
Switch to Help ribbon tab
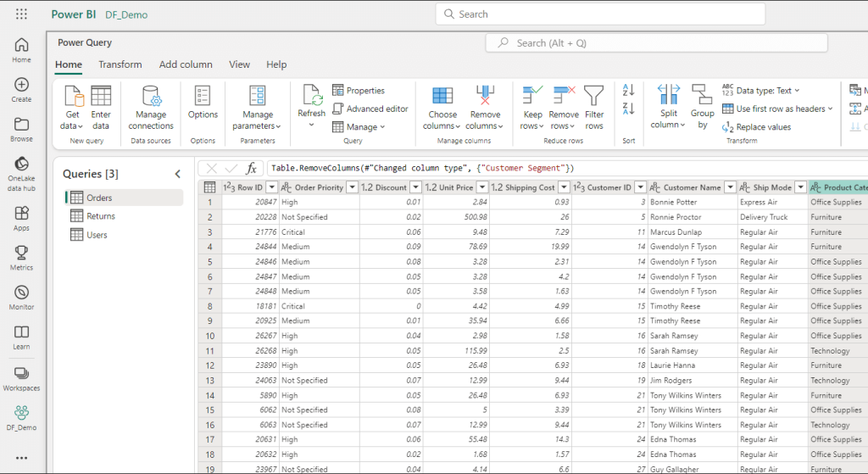click(x=276, y=64)
